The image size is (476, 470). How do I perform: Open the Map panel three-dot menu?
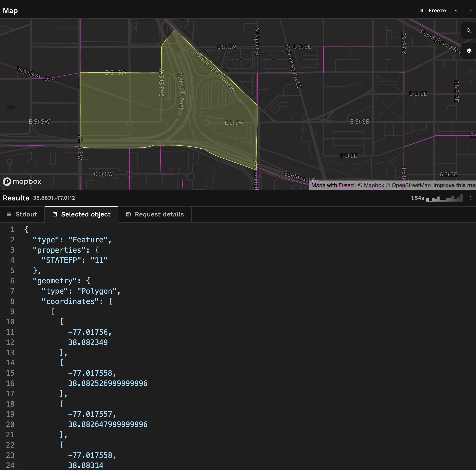(x=471, y=11)
